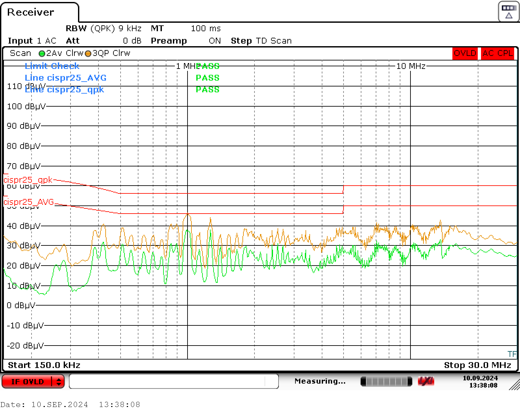This screenshot has width=520, height=420.
Task: Click the Preamp ON setting
Action: click(186, 41)
